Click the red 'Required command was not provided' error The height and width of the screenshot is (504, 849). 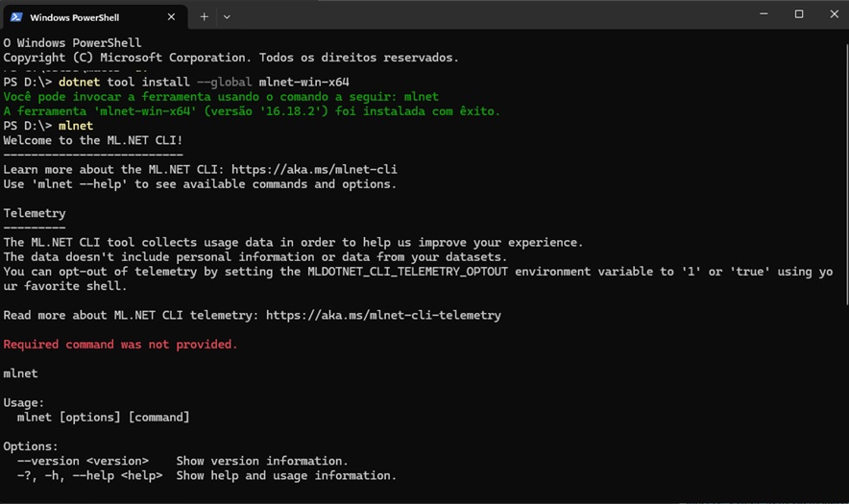120,344
